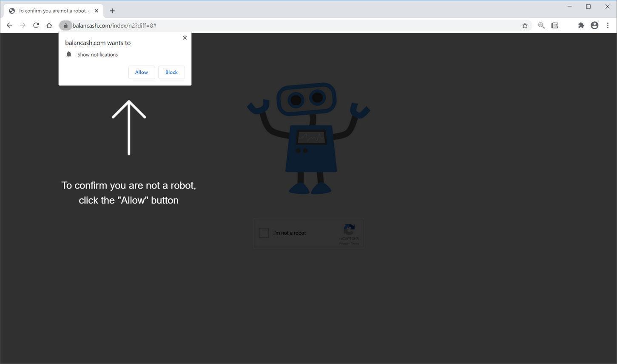617x364 pixels.
Task: Click the lock icon in address bar
Action: click(65, 25)
